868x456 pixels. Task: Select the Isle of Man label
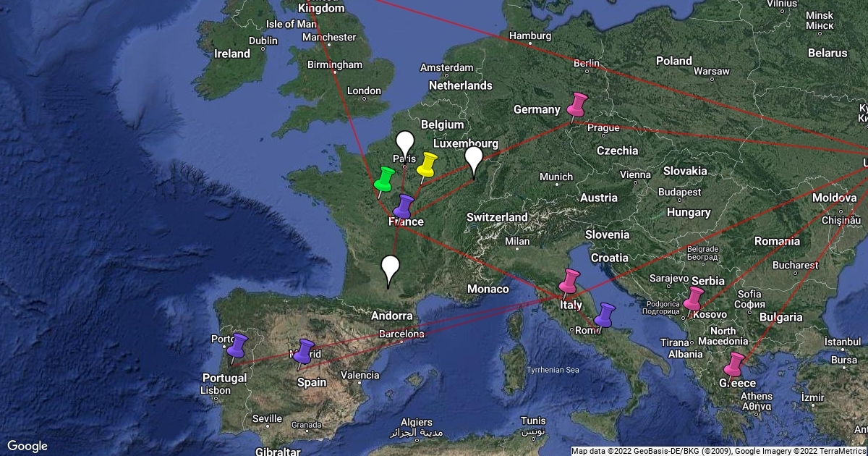point(291,24)
